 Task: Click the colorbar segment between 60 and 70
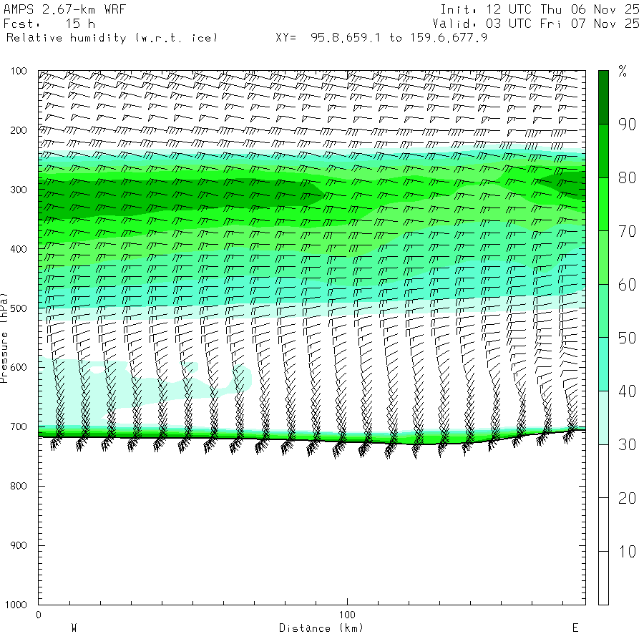click(603, 258)
